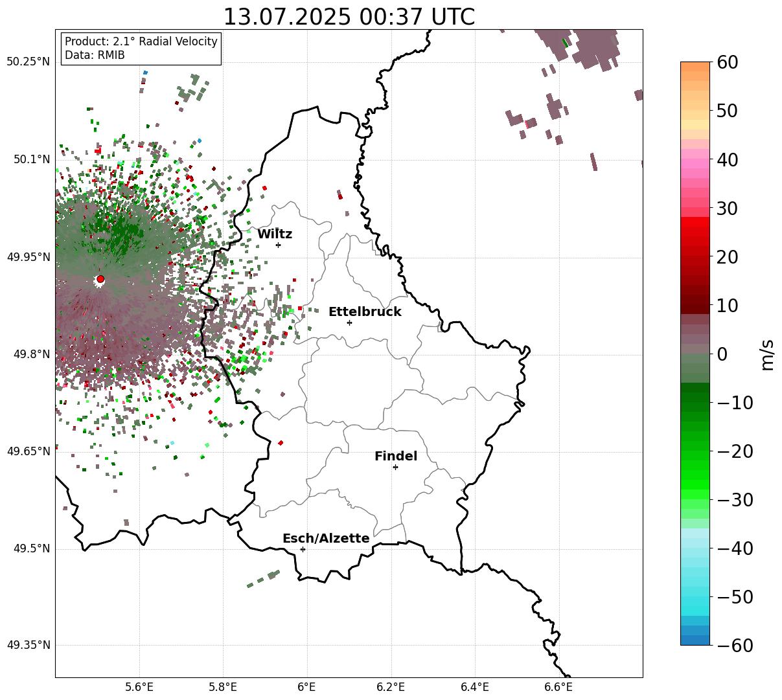Click the colorbar tick label '30'
This screenshot has width=782, height=700.
[729, 209]
